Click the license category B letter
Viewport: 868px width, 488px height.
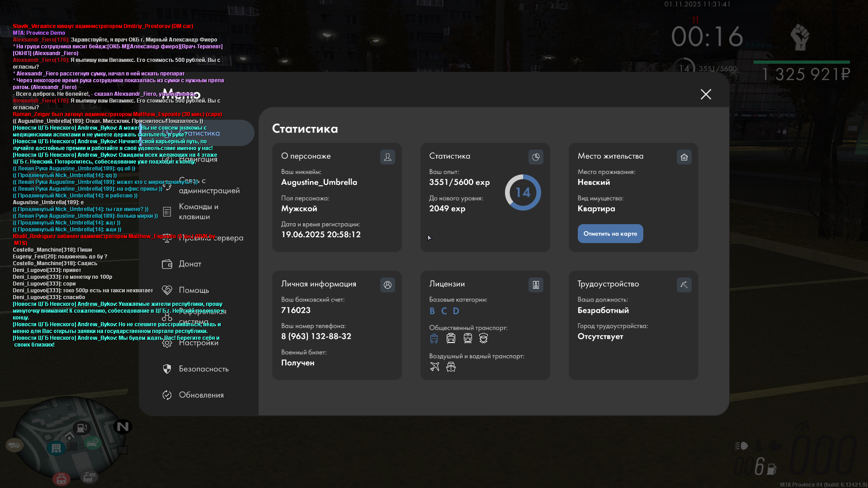tap(432, 311)
